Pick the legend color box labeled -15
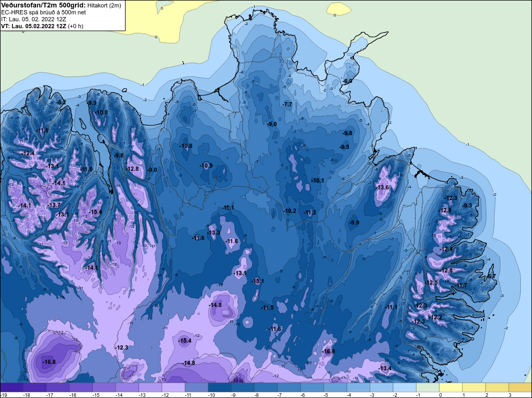This screenshot has width=532, height=398. coord(104,388)
